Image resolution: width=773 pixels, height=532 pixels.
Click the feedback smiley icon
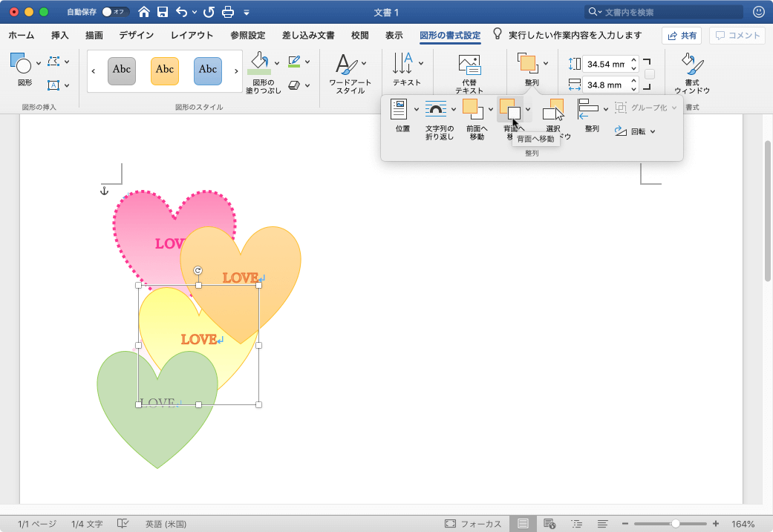[x=759, y=12]
